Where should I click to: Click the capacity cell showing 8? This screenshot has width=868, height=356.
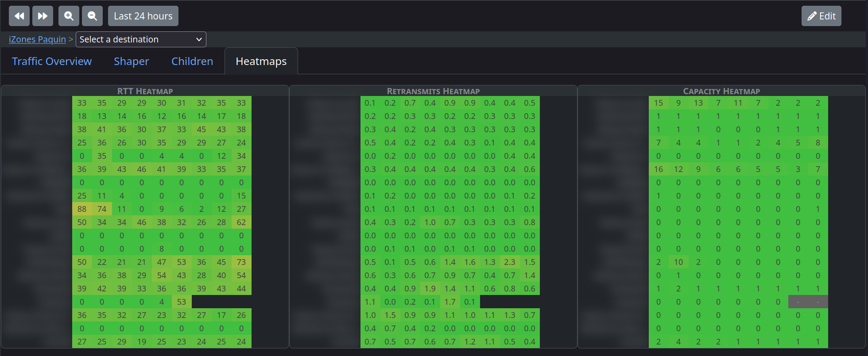tap(818, 142)
